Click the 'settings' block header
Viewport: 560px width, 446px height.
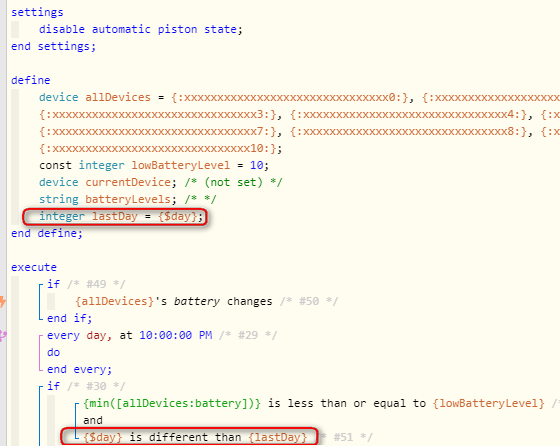coord(37,12)
